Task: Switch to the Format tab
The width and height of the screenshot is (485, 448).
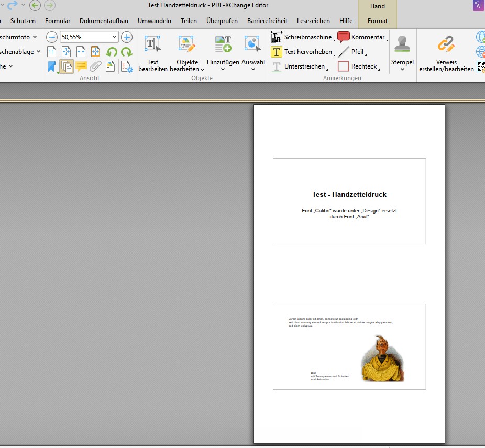Action: [377, 21]
